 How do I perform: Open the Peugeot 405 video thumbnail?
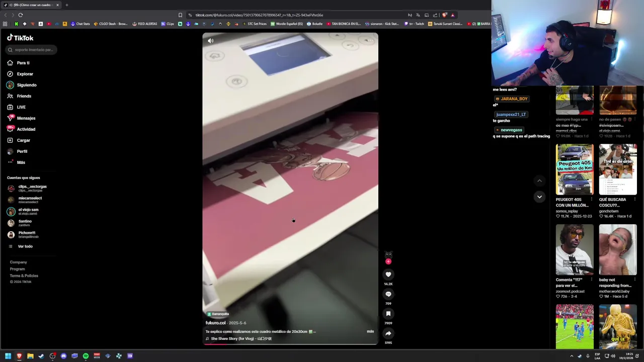(575, 169)
